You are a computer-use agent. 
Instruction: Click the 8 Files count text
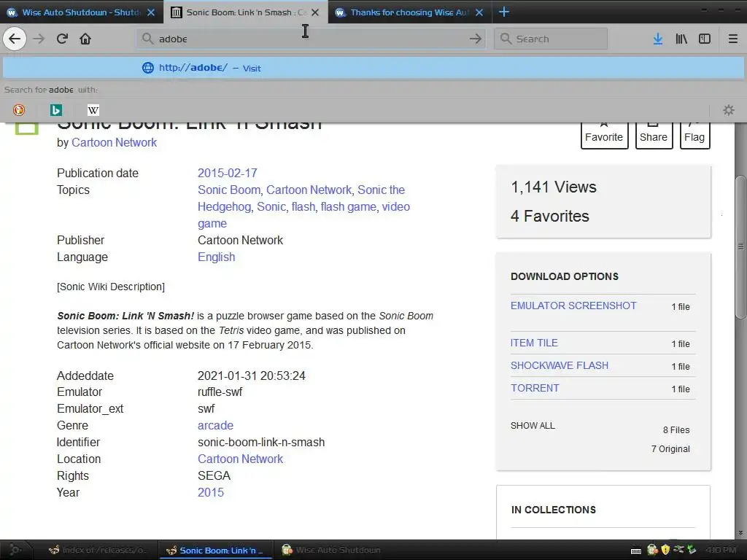676,430
